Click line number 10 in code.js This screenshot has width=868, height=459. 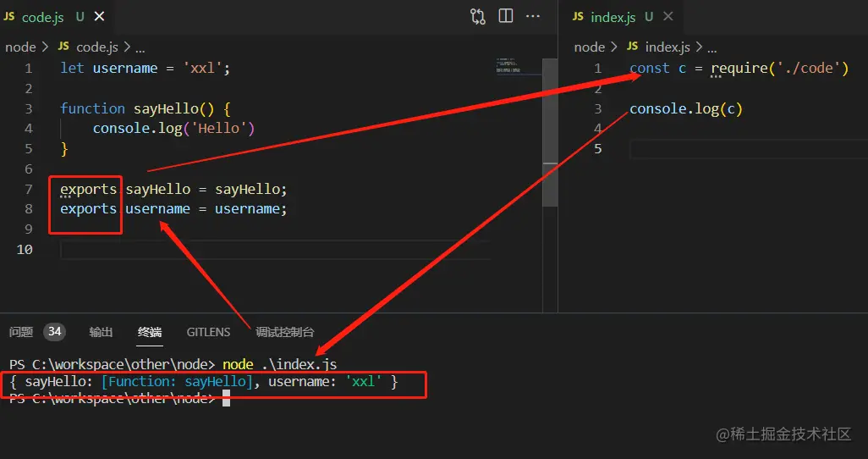click(25, 250)
